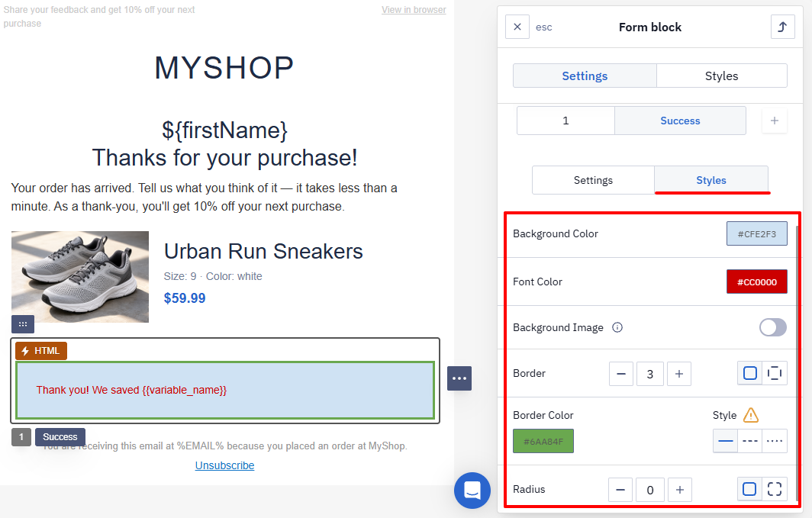The height and width of the screenshot is (518, 812).
Task: Select all-sides border mode icon
Action: (x=750, y=373)
